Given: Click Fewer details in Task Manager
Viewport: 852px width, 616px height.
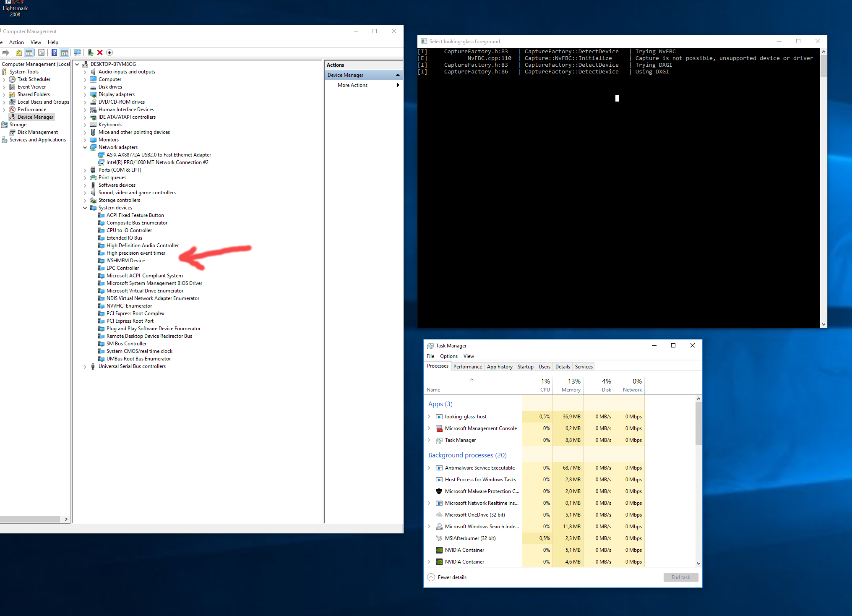Looking at the screenshot, I should click(452, 577).
